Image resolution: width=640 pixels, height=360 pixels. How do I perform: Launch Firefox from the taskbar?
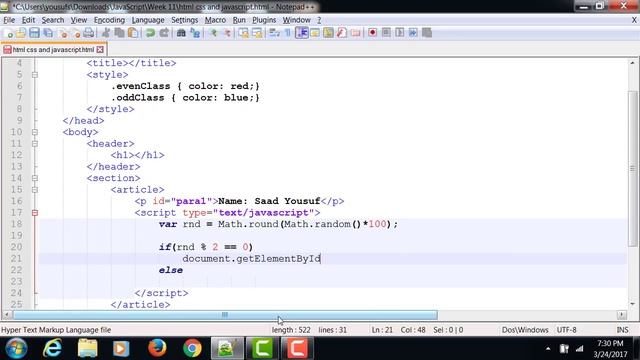pos(157,348)
